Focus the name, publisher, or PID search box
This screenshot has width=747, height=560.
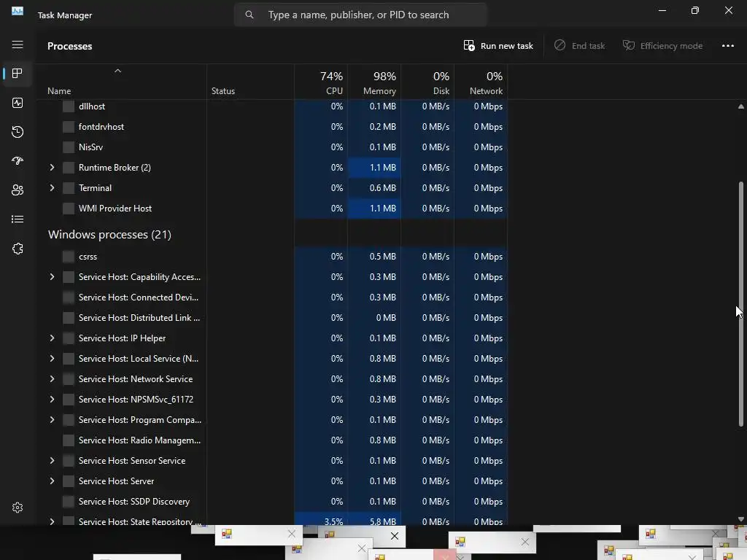[x=360, y=15]
